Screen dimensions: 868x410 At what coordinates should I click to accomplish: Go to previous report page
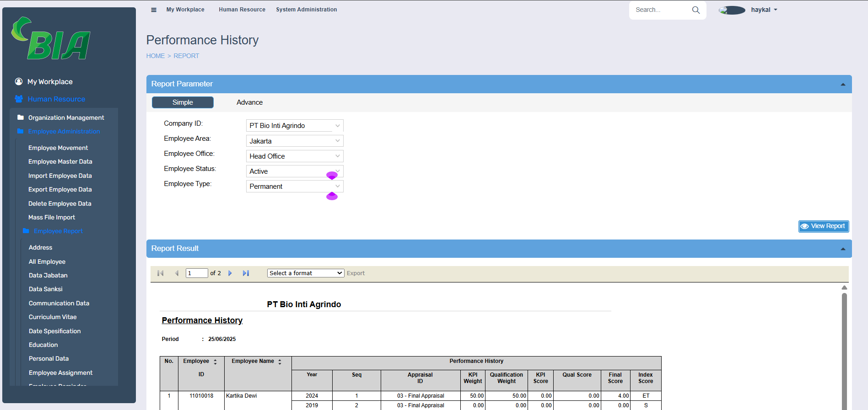[177, 273]
